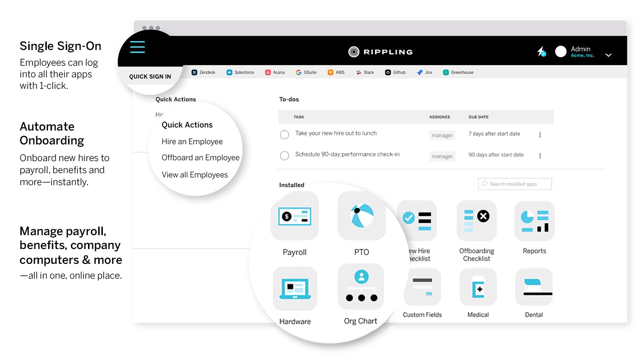Launch GSuite from the quick sign-in bar
The width and height of the screenshot is (644, 362).
point(306,72)
